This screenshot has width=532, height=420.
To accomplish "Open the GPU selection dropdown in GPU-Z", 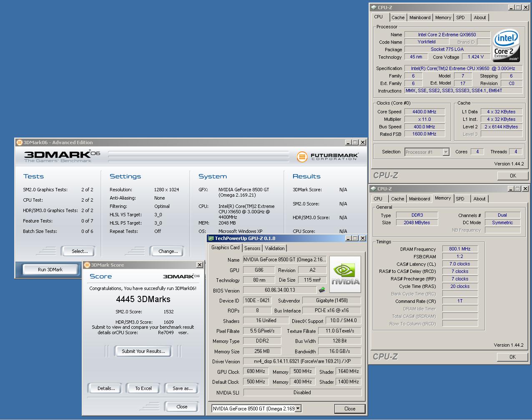I will [x=298, y=409].
